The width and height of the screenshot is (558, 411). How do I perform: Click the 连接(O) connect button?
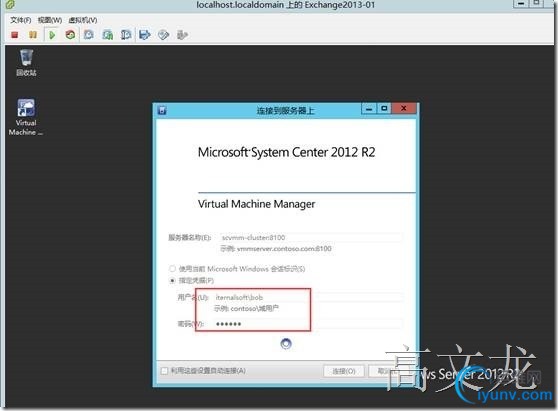pos(344,371)
